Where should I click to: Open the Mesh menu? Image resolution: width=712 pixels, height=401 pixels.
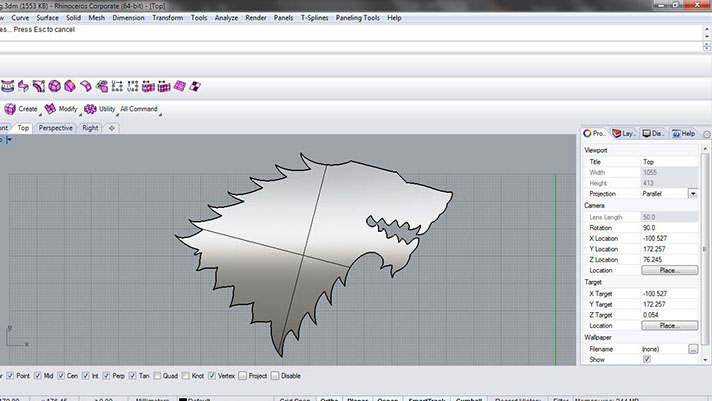pyautogui.click(x=96, y=18)
